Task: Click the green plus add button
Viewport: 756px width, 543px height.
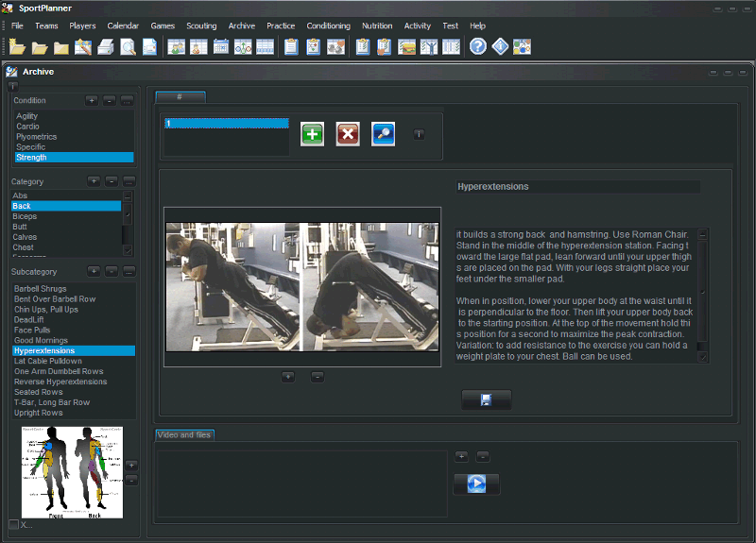Action: pyautogui.click(x=312, y=134)
